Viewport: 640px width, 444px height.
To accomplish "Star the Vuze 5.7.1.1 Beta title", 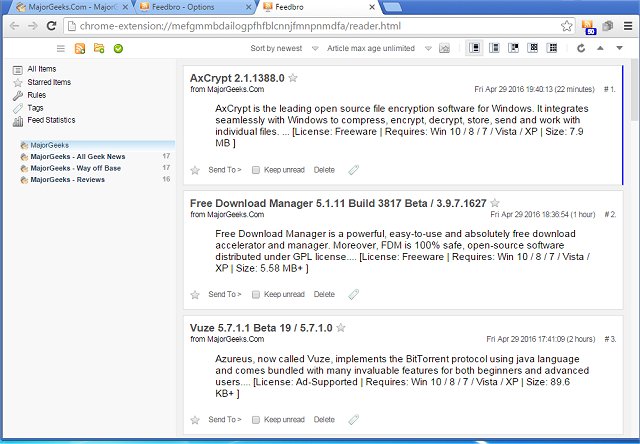I will click(341, 327).
